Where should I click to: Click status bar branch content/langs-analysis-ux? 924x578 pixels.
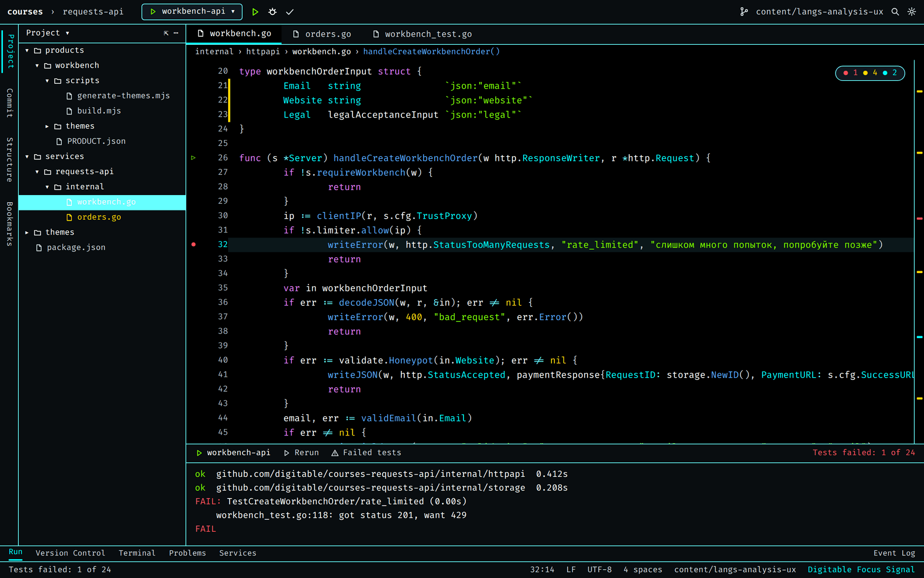(735, 569)
